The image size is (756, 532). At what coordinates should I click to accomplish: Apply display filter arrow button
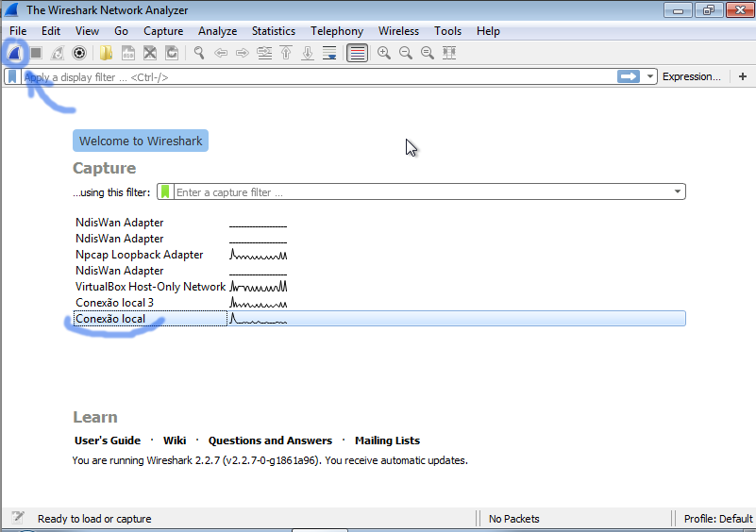click(x=629, y=76)
